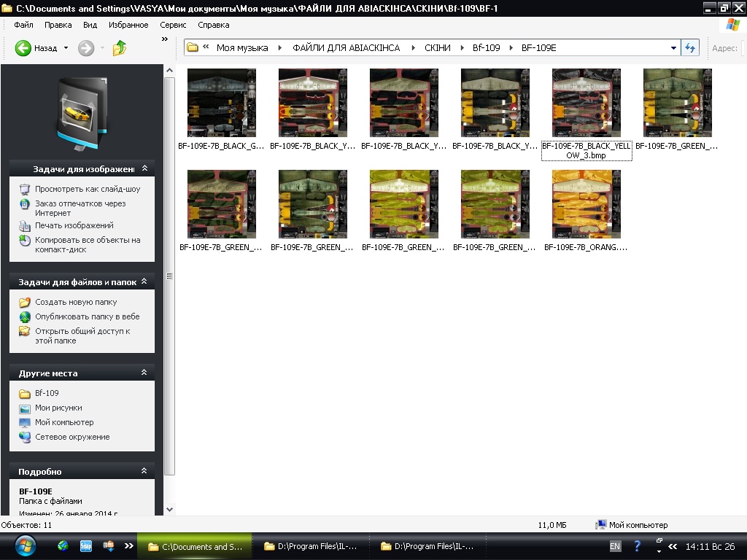Click the order prints online icon
The width and height of the screenshot is (747, 560).
coord(25,204)
